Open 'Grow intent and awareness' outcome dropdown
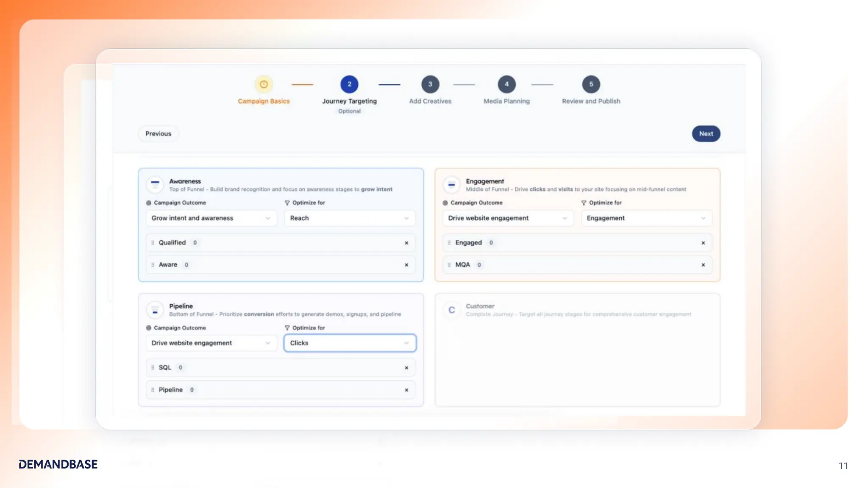Viewport: 868px width, 488px height. pyautogui.click(x=211, y=218)
